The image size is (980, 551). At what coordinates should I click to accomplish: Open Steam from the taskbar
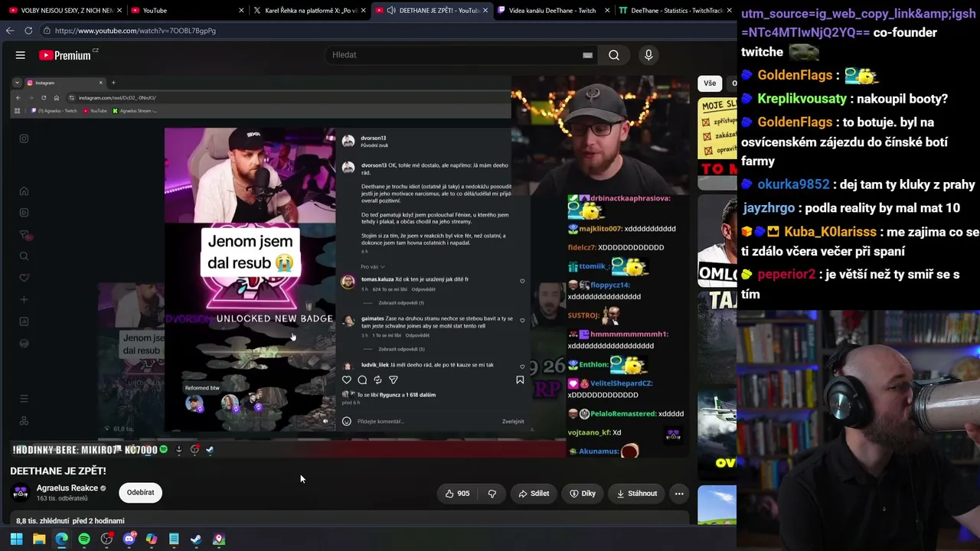(x=196, y=539)
